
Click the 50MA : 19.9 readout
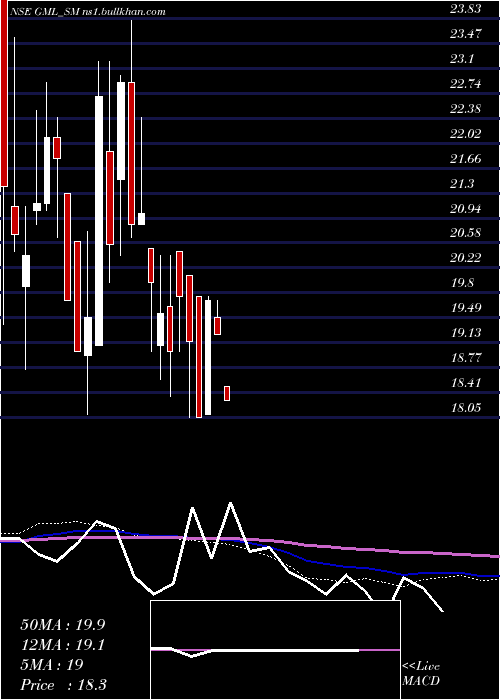tap(63, 625)
